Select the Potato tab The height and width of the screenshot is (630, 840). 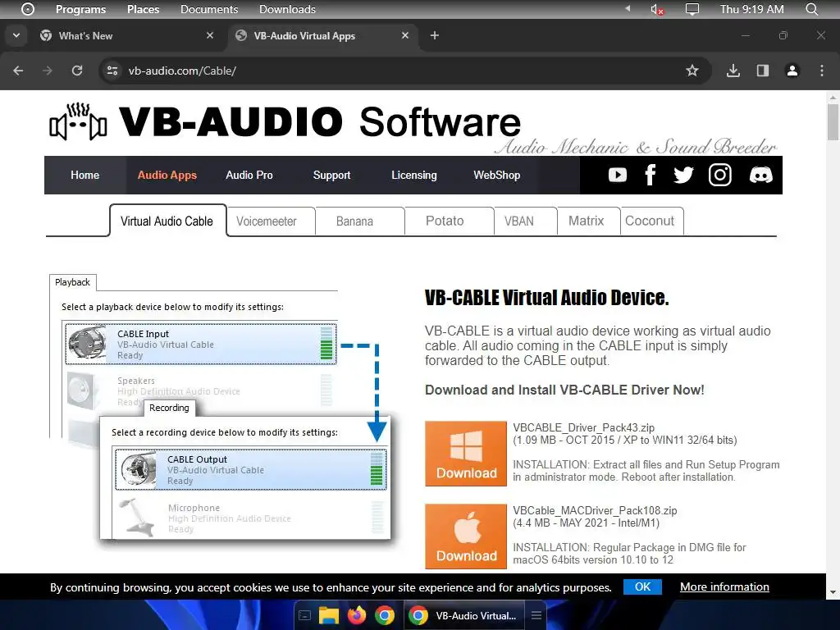[449, 221]
